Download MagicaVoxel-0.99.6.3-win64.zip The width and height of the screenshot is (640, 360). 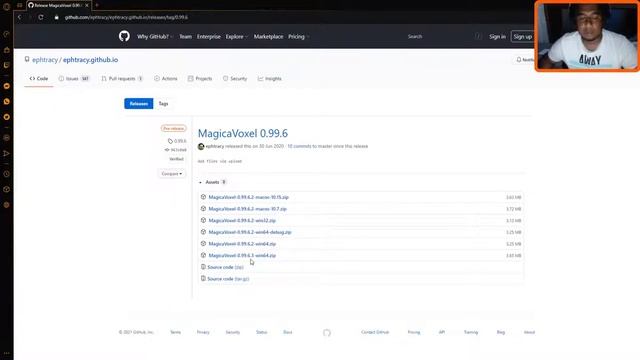pos(242,256)
